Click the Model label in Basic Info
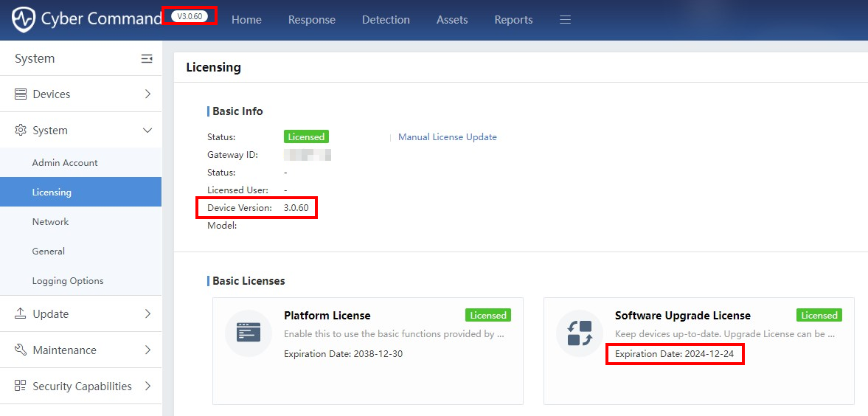Image resolution: width=868 pixels, height=416 pixels. (x=222, y=226)
